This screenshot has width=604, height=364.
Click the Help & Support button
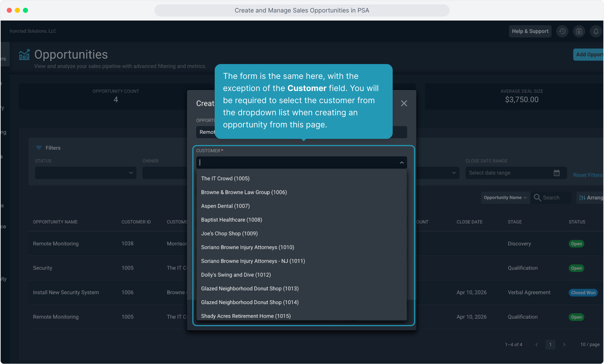pyautogui.click(x=530, y=31)
